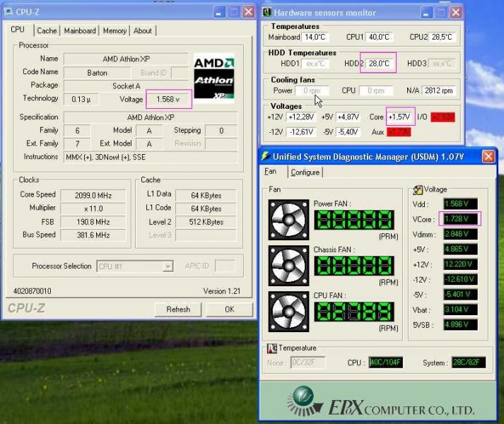The image size is (504, 424).
Task: Click the red I/O voltage value
Action: [x=443, y=117]
